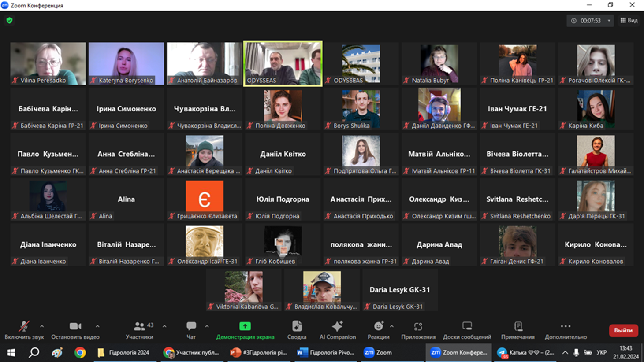Open the Сводка summary tool

[x=297, y=330]
